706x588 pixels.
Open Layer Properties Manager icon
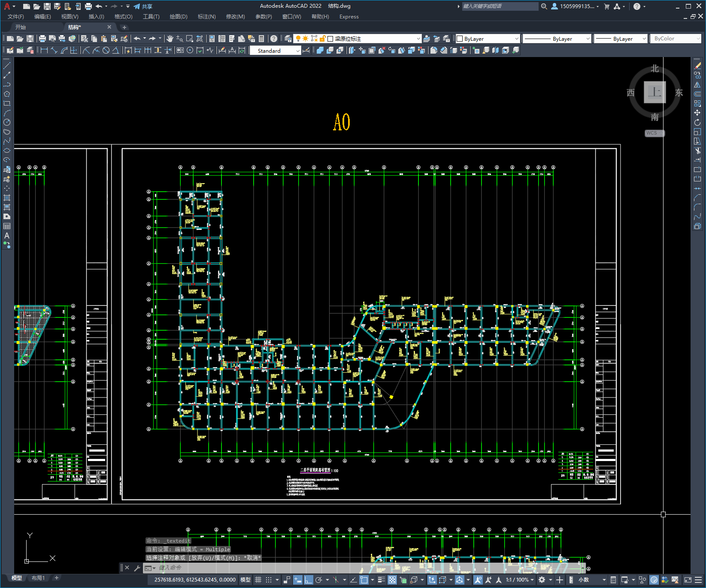point(288,39)
